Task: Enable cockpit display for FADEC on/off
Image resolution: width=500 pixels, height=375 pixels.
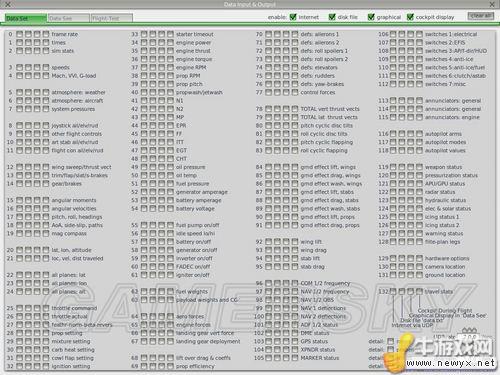Action: point(170,267)
